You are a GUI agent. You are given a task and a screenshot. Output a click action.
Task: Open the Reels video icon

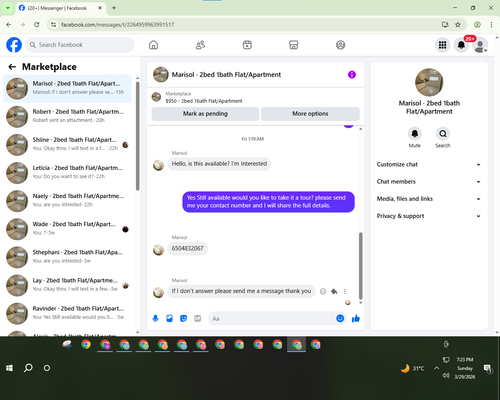tap(247, 45)
